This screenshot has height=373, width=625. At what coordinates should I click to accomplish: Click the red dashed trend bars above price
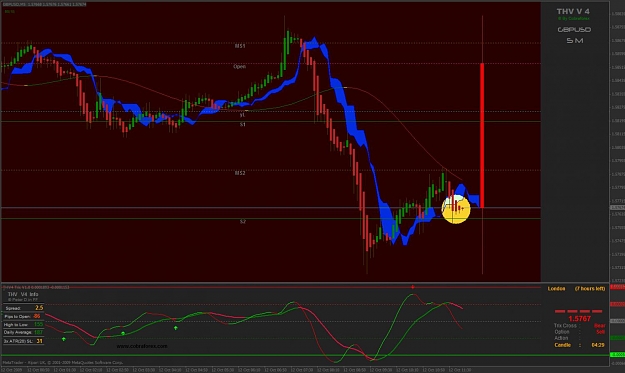[579, 311]
